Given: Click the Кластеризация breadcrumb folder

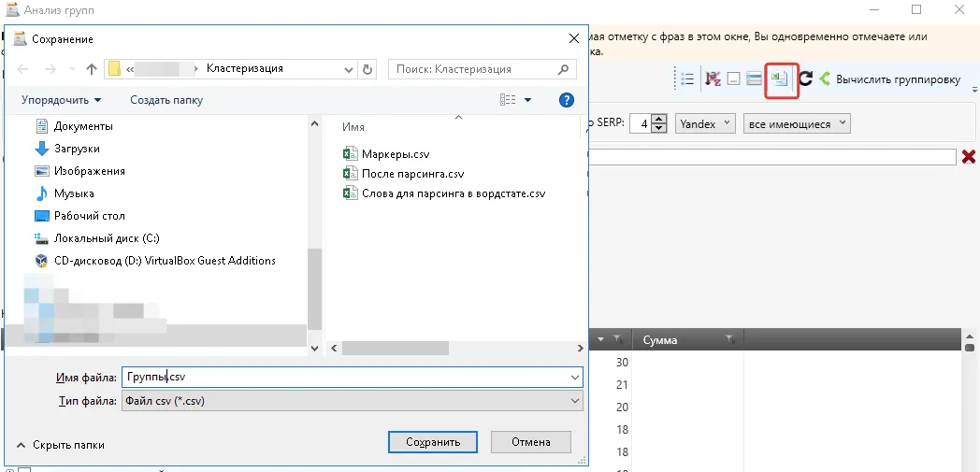Looking at the screenshot, I should [244, 68].
